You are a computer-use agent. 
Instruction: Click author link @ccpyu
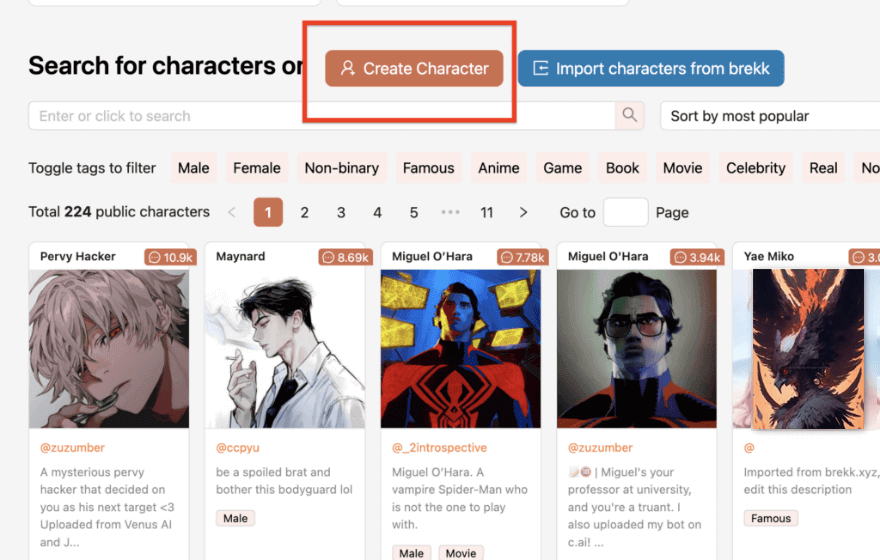(237, 448)
